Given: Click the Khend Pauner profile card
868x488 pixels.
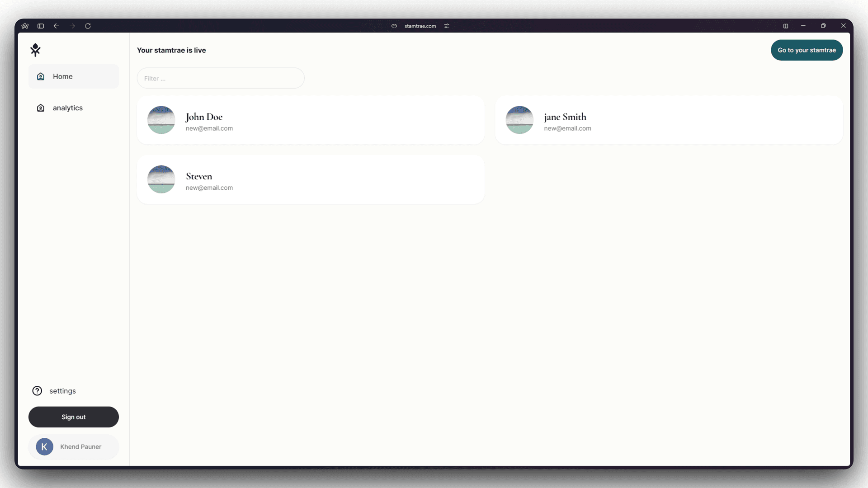Looking at the screenshot, I should tap(74, 447).
